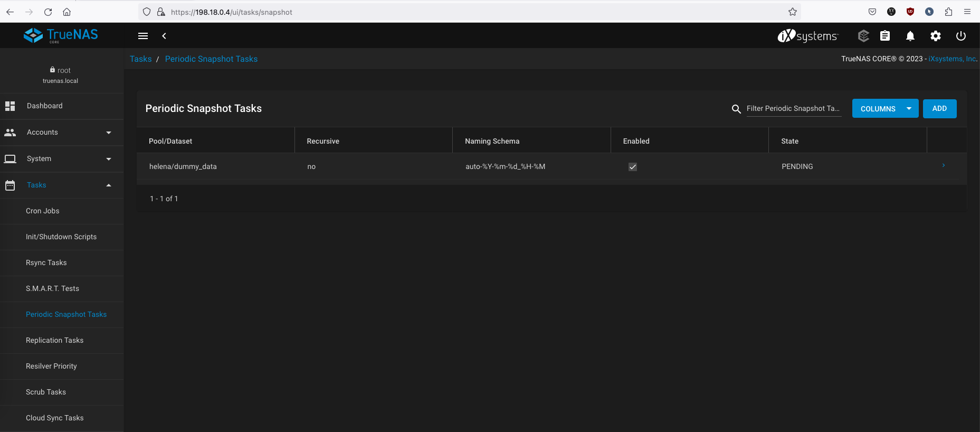Open the alerts bell icon
The image size is (980, 432).
[910, 36]
